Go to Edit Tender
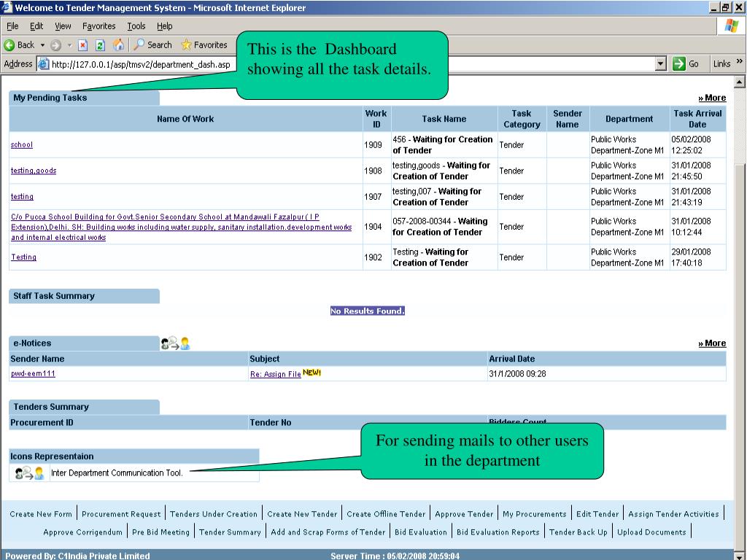This screenshot has width=747, height=560. point(597,514)
